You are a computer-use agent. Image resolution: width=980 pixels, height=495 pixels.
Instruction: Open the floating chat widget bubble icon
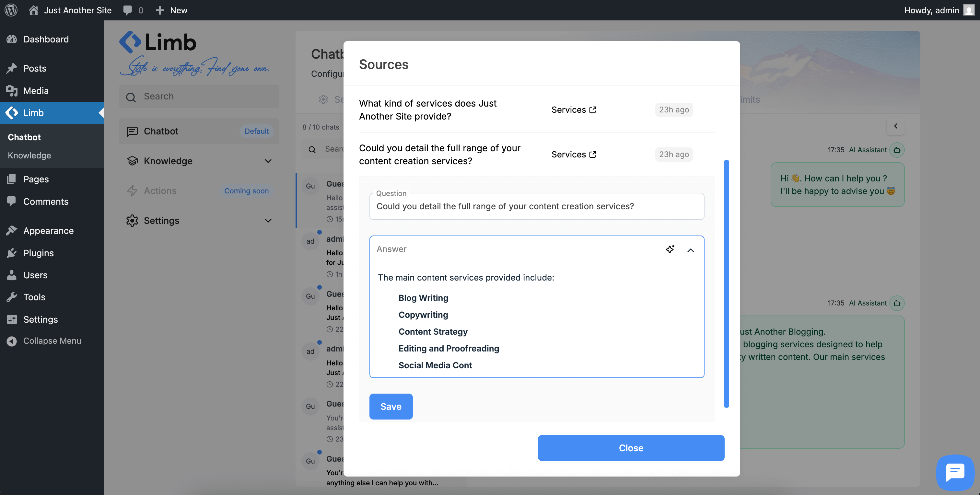click(955, 472)
